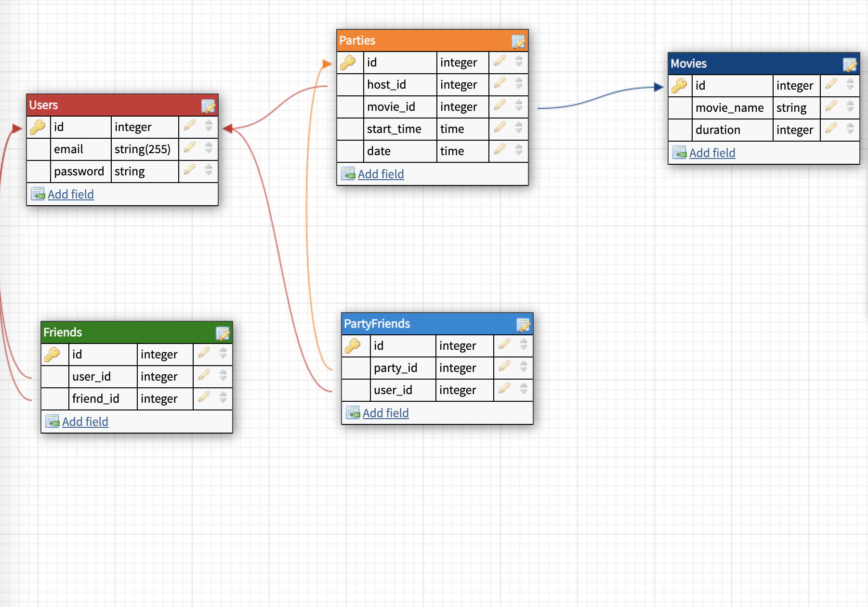Click the edit table icon in PartyFriends header

coord(523,324)
